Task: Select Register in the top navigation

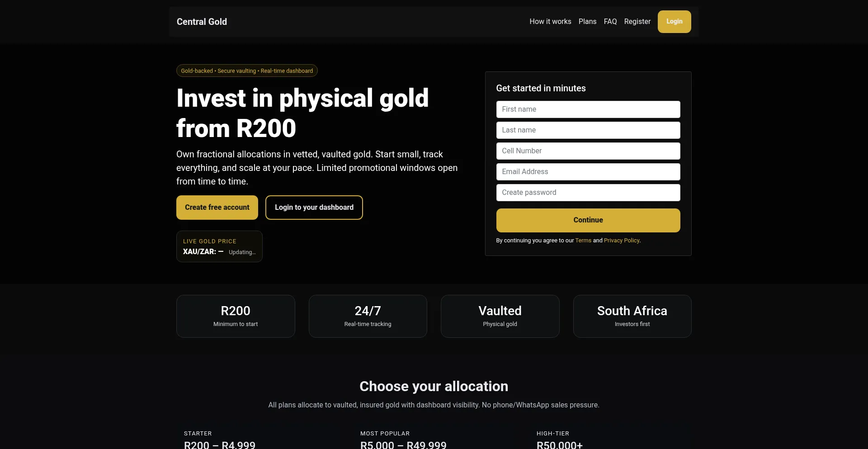Action: click(637, 22)
